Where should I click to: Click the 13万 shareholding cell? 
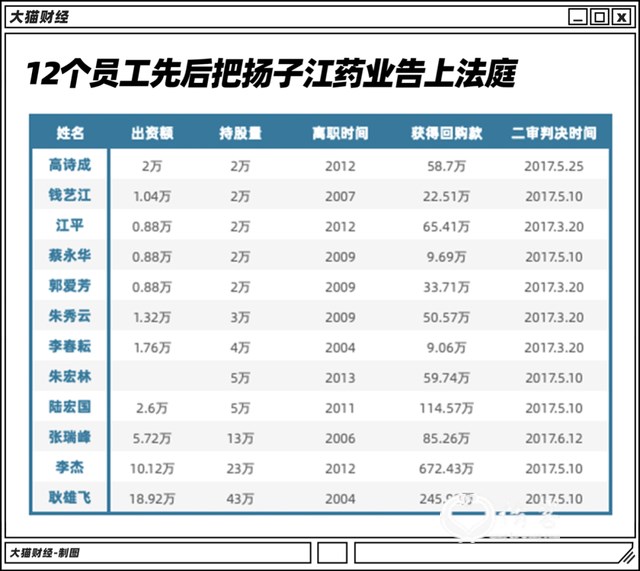pyautogui.click(x=240, y=438)
